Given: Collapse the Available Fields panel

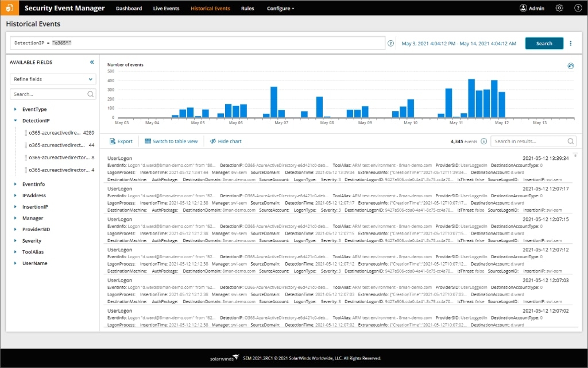Looking at the screenshot, I should (92, 62).
